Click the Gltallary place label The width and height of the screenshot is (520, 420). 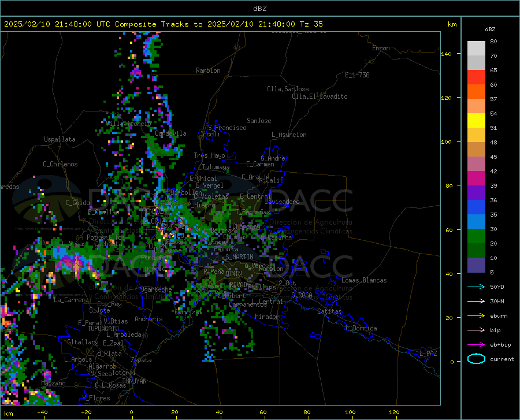pyautogui.click(x=83, y=342)
